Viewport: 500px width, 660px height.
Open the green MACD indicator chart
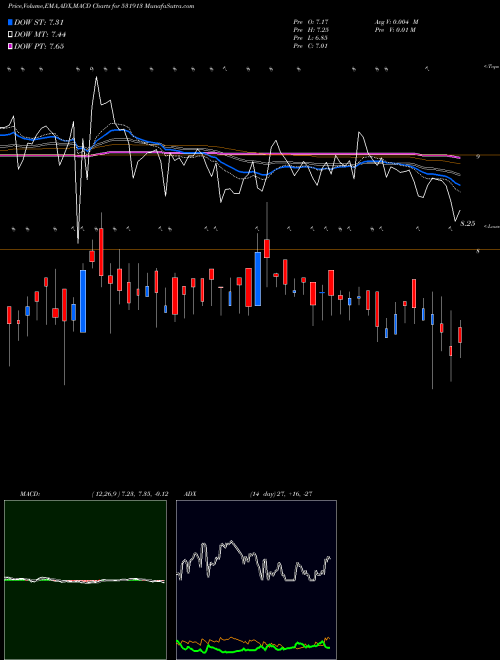click(x=85, y=580)
